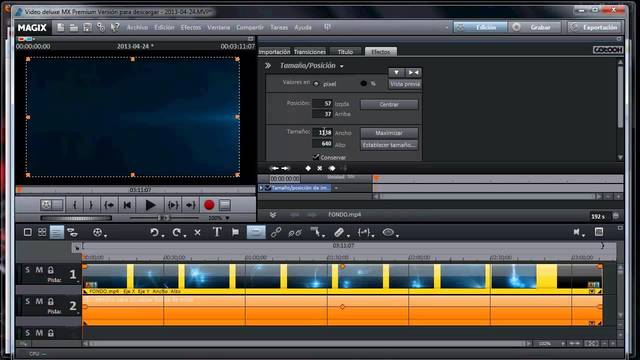The width and height of the screenshot is (640, 360).
Task: Click the Vista previa button
Action: click(404, 84)
